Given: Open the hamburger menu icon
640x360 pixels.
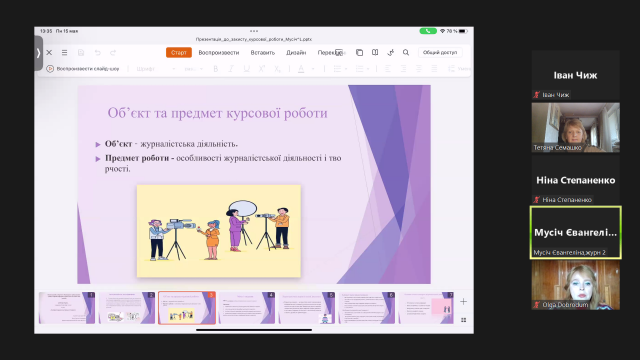Looking at the screenshot, I should 64,53.
